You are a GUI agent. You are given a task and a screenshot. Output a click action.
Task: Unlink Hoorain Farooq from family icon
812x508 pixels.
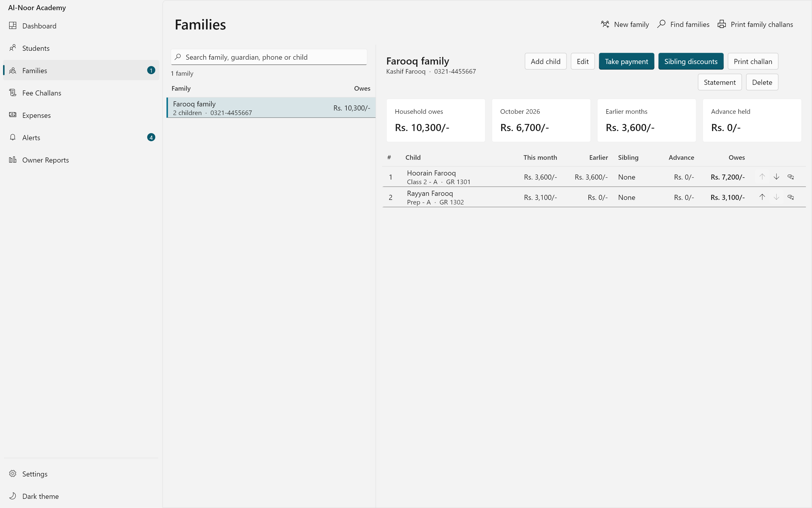791,177
